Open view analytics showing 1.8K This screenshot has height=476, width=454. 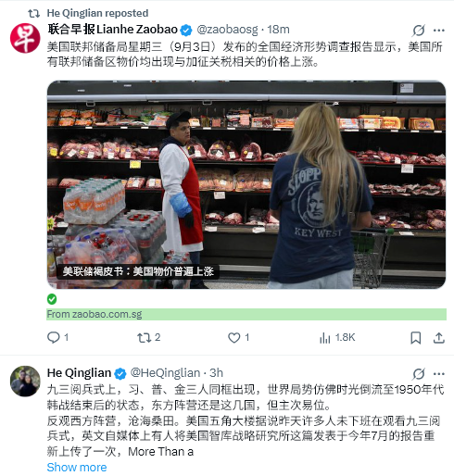click(x=337, y=338)
